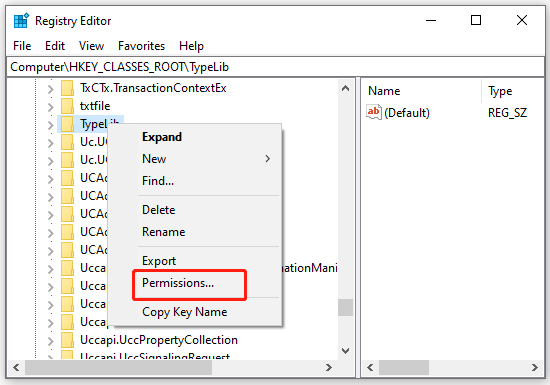
Task: Open the Edit menu
Action: pyautogui.click(x=55, y=46)
